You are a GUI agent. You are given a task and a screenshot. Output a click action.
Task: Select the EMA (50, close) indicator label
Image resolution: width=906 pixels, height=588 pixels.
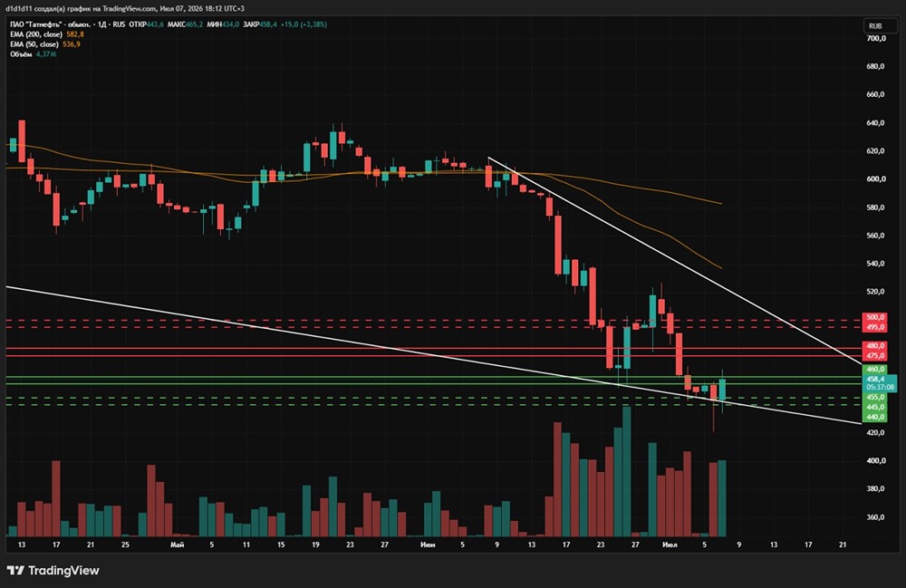coord(34,43)
